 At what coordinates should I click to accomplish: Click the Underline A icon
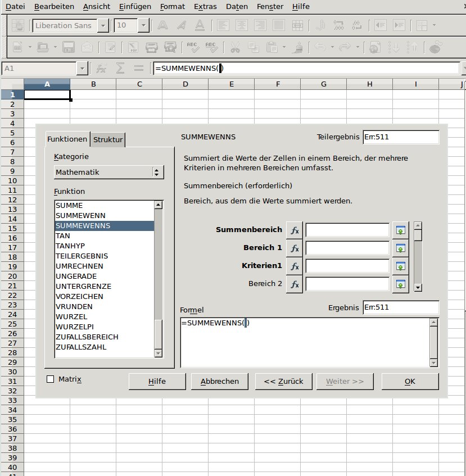[x=200, y=25]
